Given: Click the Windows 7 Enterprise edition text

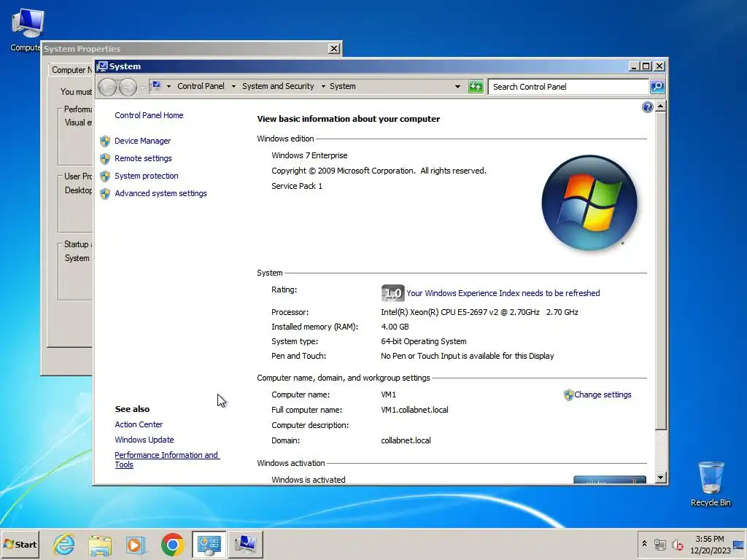Looking at the screenshot, I should 309,156.
